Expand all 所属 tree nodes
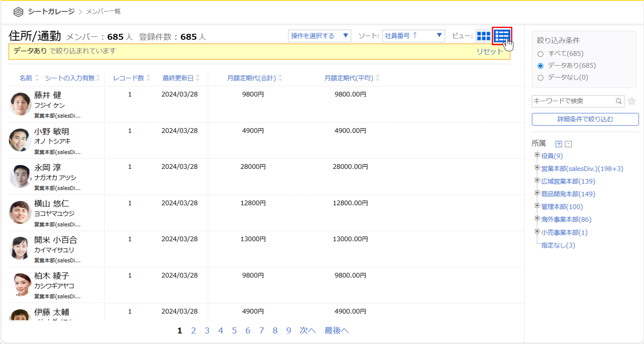The width and height of the screenshot is (644, 344). [559, 144]
